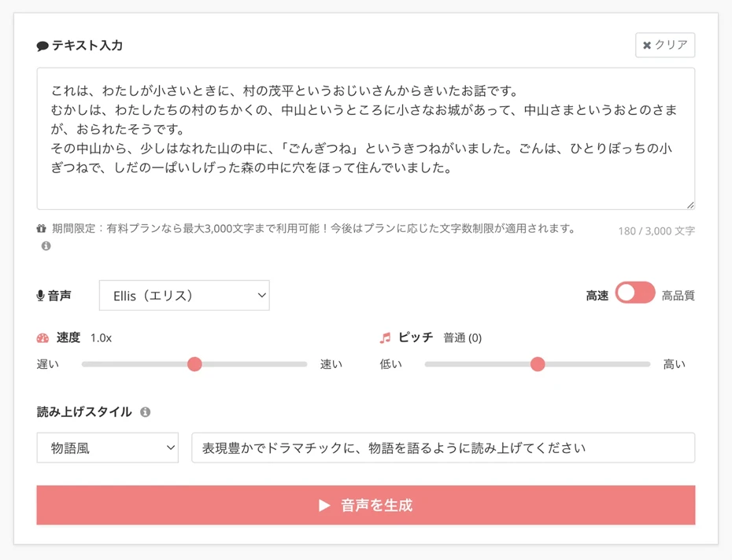
Task: Click the brain icon next to 速度
Action: click(44, 337)
